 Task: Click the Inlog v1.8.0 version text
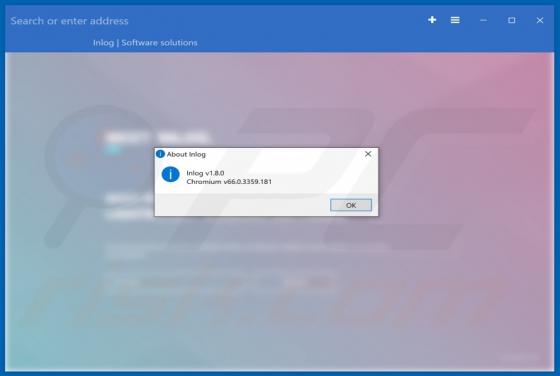pos(205,173)
